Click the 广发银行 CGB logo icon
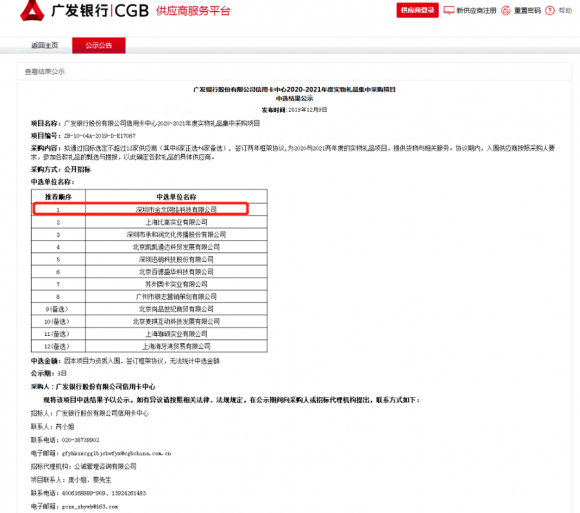Screen dimensions: 580x513 pos(32,10)
